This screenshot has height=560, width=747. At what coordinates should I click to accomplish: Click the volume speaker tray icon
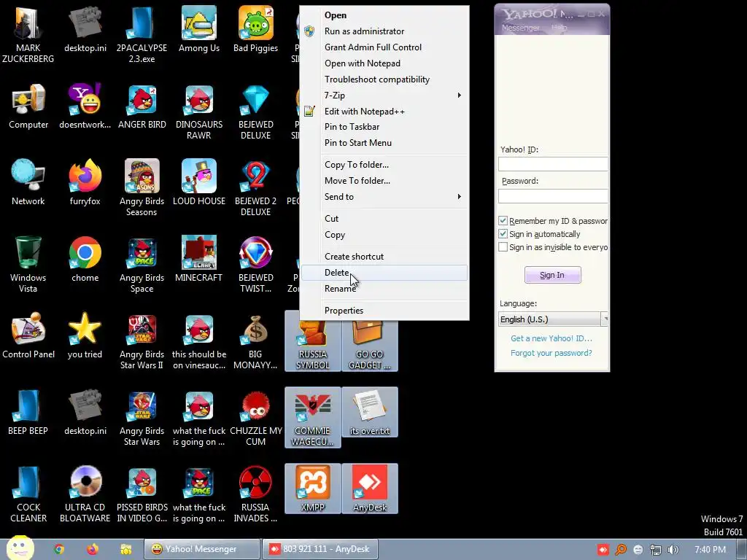coord(673,550)
